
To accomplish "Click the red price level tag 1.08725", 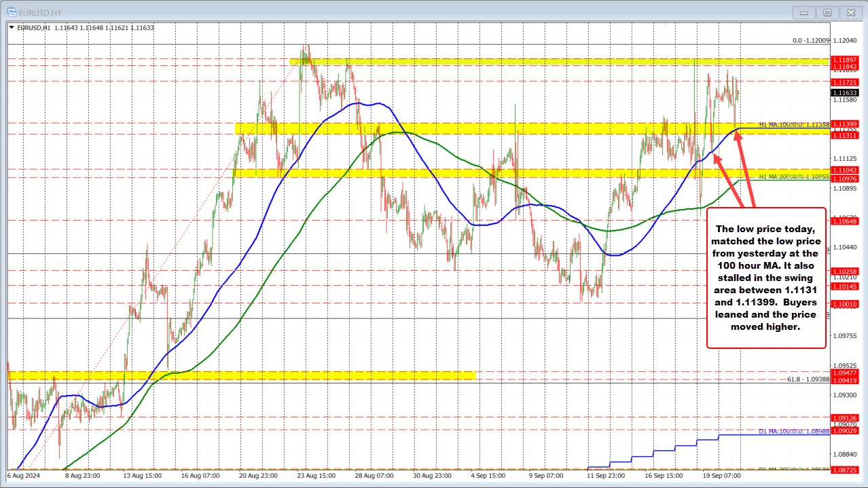I will pos(844,468).
